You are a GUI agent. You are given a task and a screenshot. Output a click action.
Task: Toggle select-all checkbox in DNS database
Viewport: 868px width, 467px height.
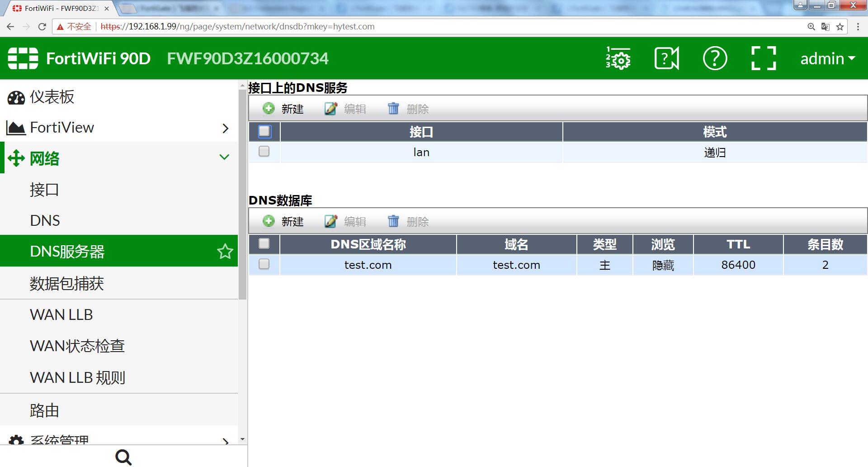point(264,243)
